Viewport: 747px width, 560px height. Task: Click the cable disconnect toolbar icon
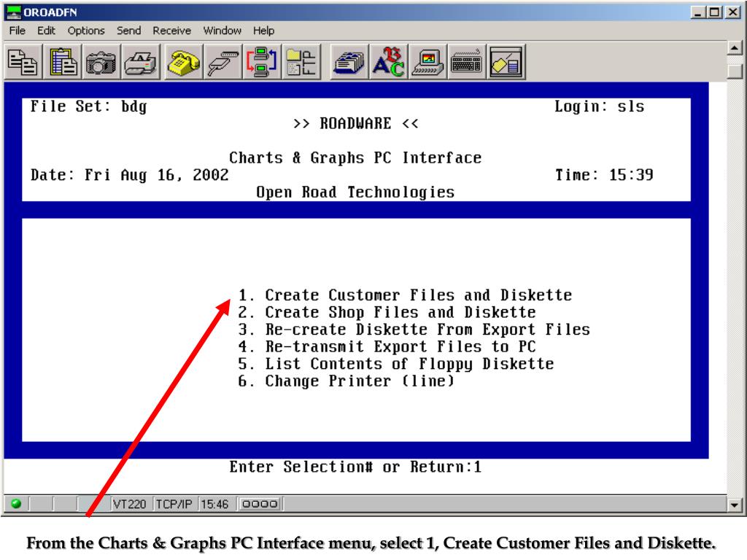[x=222, y=62]
